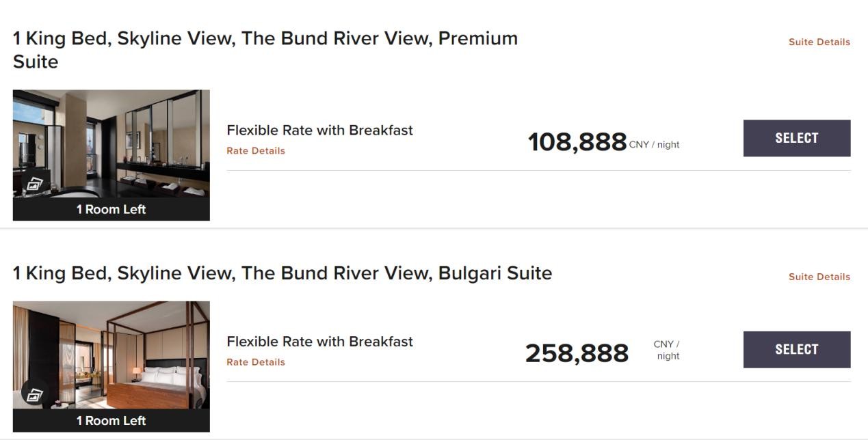This screenshot has width=868, height=440.
Task: Click the Premium Suite's 1 Room Left banner
Action: coord(111,210)
